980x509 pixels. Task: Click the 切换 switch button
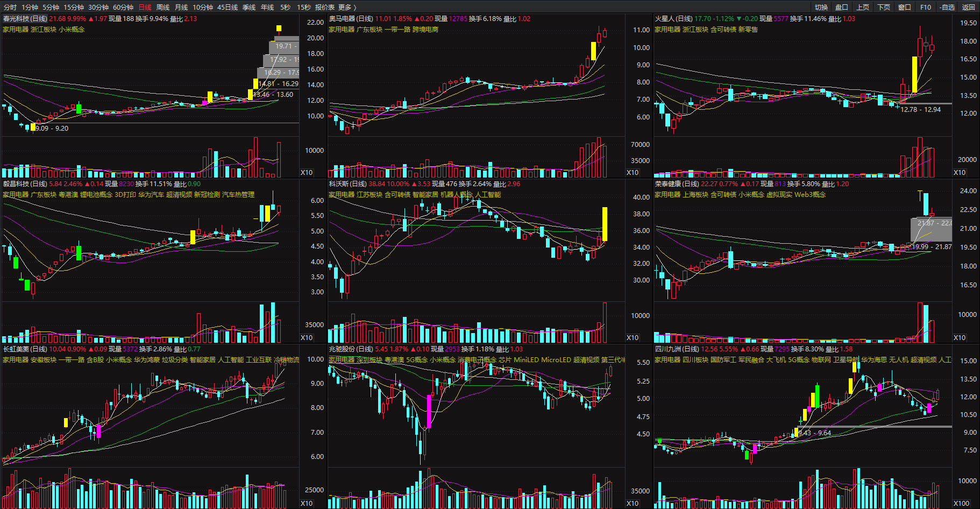[821, 7]
